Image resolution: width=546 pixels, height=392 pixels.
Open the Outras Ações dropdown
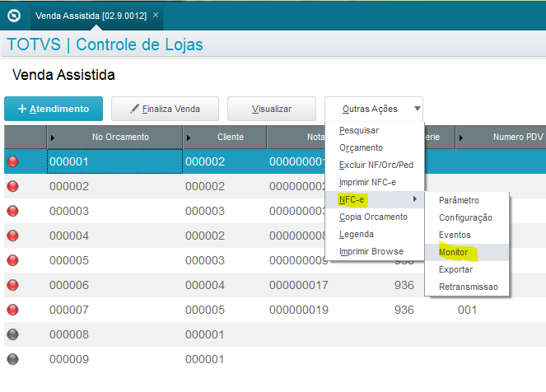point(374,109)
